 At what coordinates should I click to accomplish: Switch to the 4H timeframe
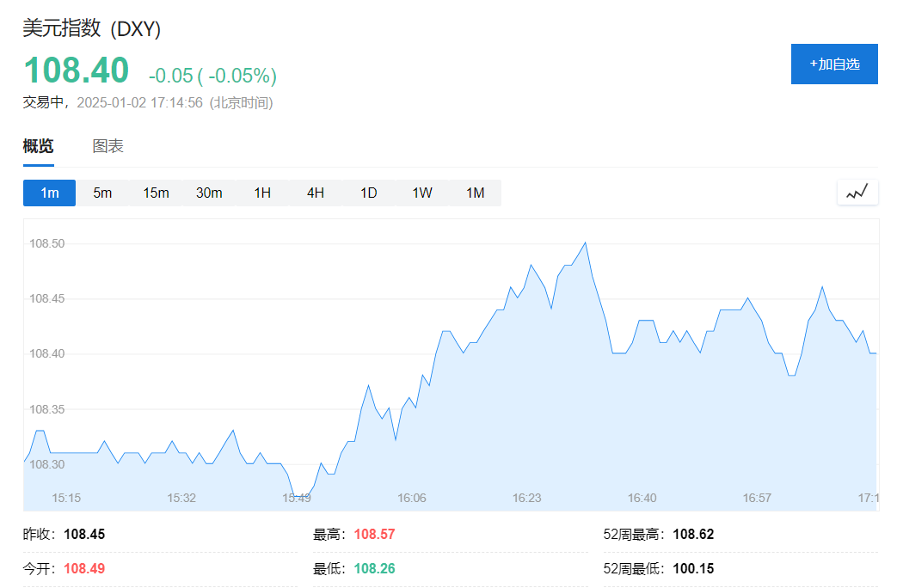315,193
